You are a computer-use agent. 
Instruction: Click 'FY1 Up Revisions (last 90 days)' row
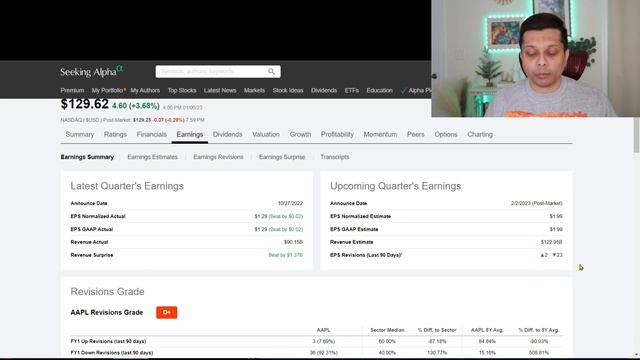pyautogui.click(x=316, y=341)
